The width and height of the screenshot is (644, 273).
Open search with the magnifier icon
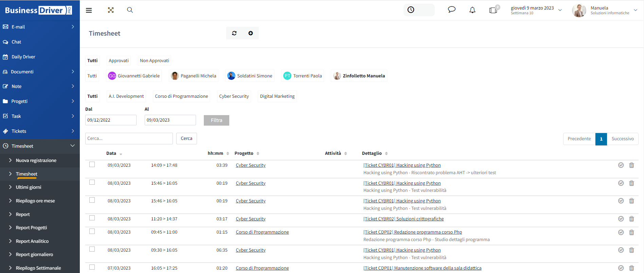[130, 10]
